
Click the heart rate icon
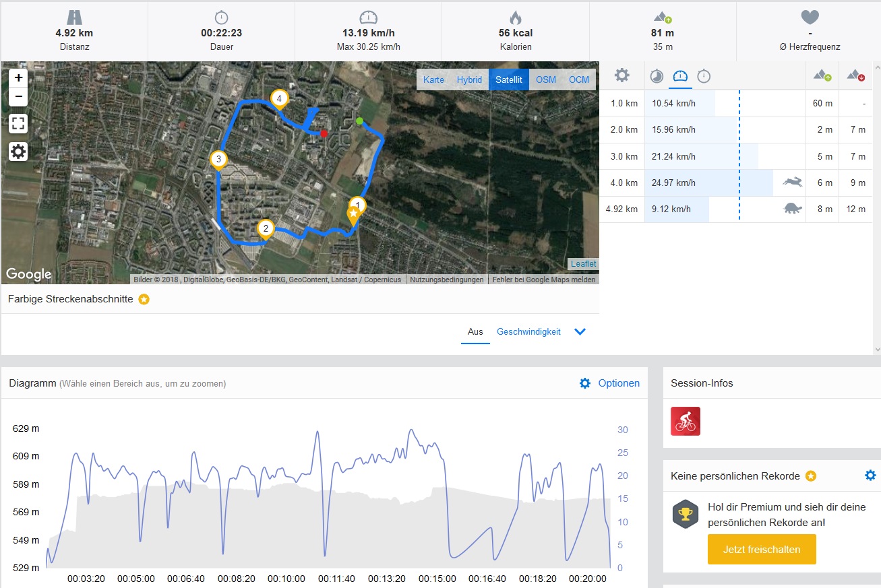810,18
